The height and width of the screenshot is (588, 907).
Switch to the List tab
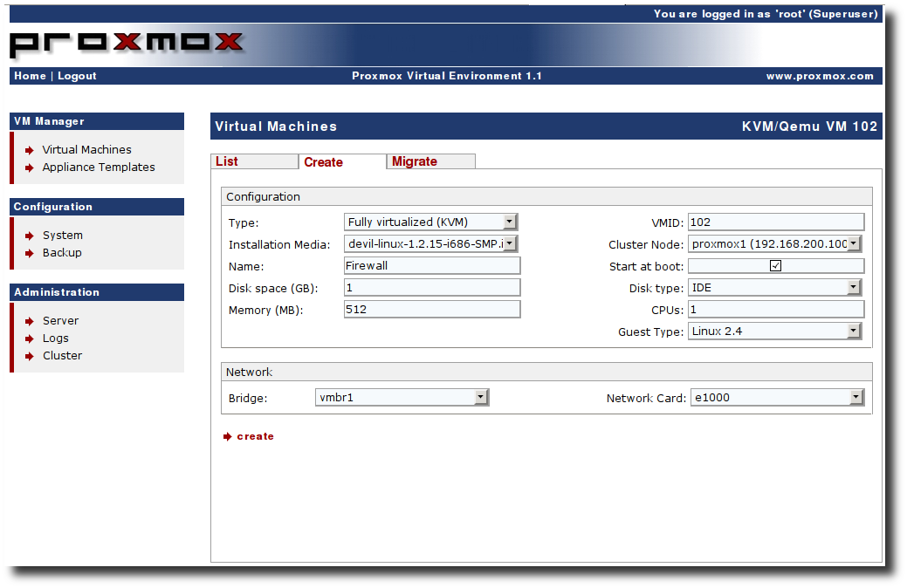click(x=255, y=161)
